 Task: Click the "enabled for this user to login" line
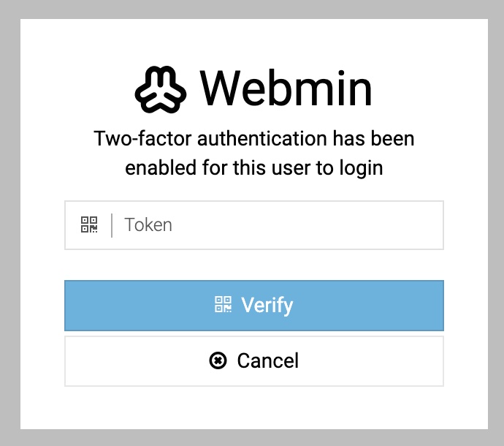pos(254,168)
